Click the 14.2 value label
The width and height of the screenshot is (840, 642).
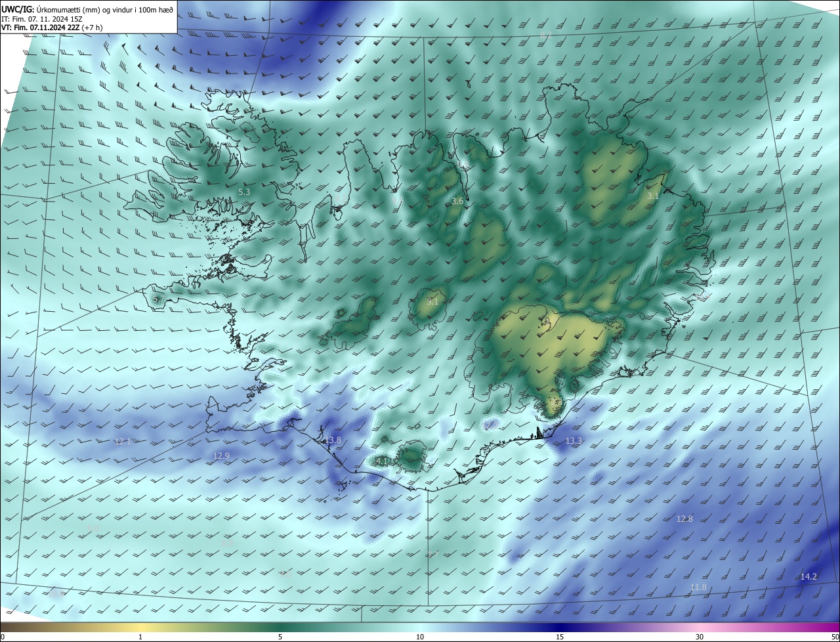tap(808, 576)
